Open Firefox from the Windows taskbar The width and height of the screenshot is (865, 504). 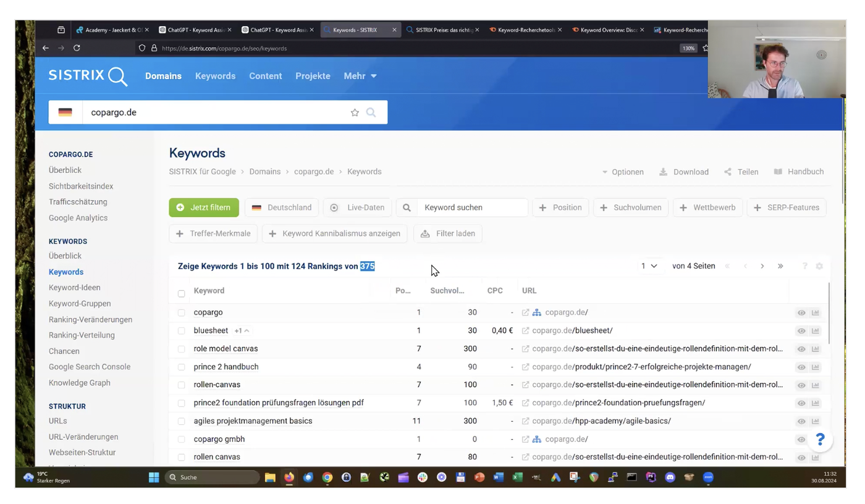pyautogui.click(x=289, y=477)
